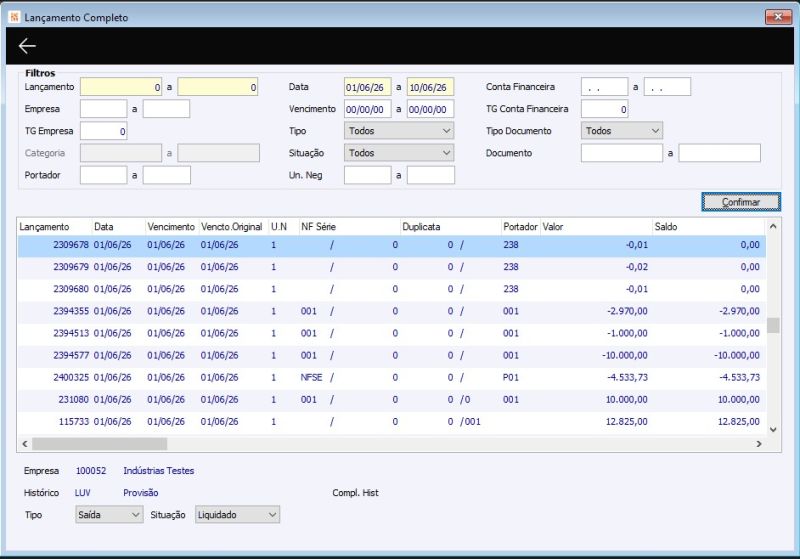This screenshot has height=559, width=800.
Task: Click the company name Indústrias Testes
Action: (x=159, y=471)
